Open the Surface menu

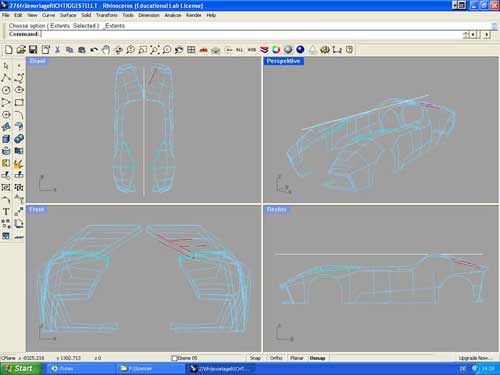68,15
